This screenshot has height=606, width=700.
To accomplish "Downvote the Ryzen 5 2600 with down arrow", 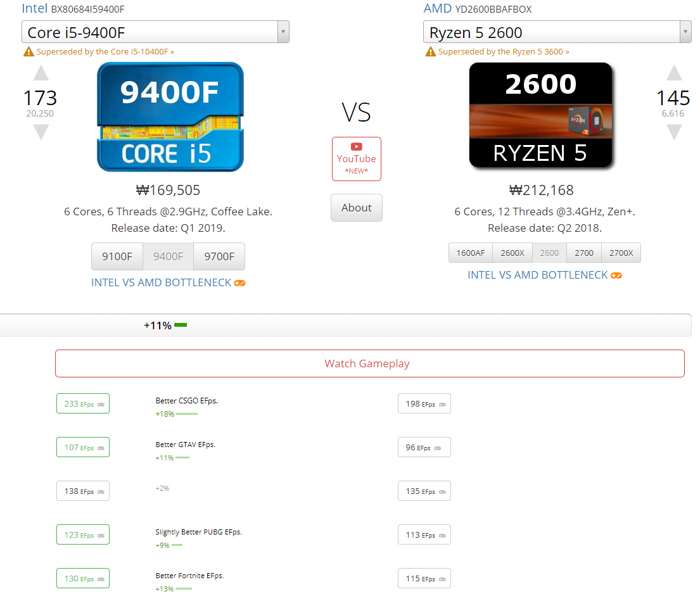I will tap(674, 132).
